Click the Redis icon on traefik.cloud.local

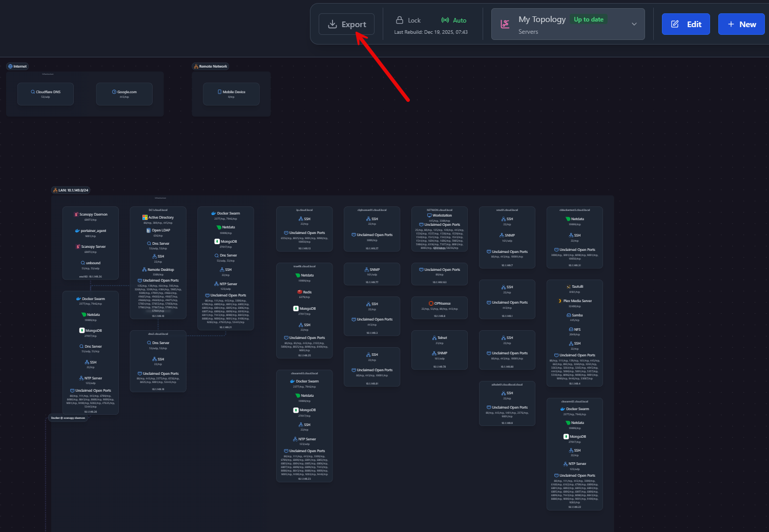click(300, 292)
